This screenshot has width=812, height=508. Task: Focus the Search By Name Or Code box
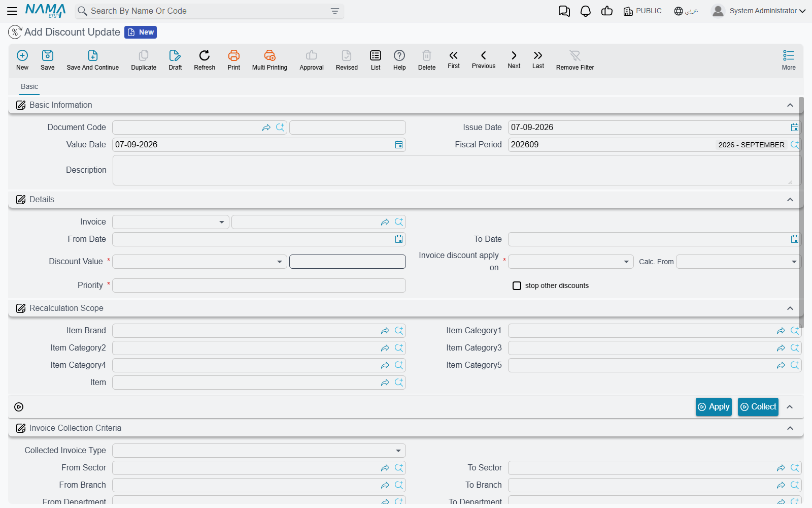(x=209, y=11)
